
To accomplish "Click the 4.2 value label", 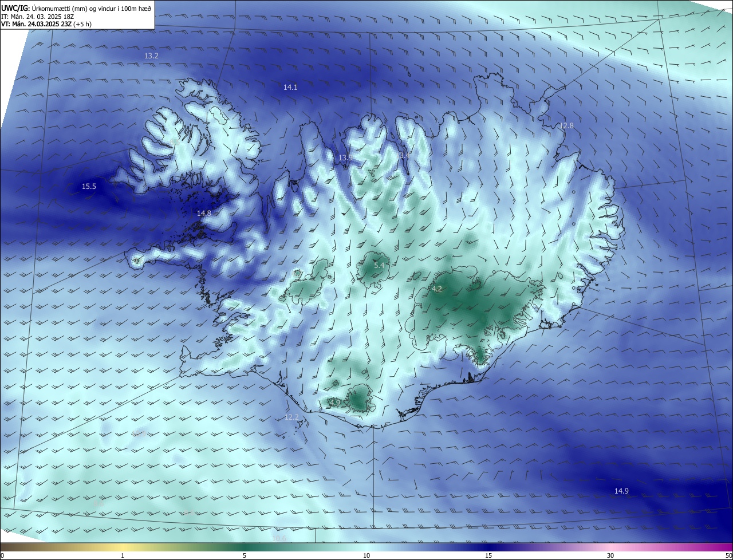I will pos(436,289).
